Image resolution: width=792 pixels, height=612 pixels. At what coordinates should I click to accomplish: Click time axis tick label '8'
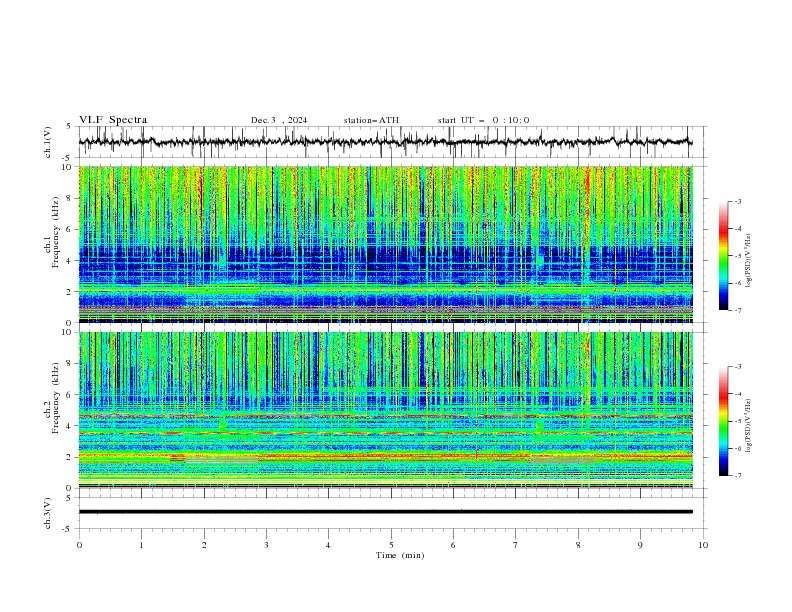point(578,545)
